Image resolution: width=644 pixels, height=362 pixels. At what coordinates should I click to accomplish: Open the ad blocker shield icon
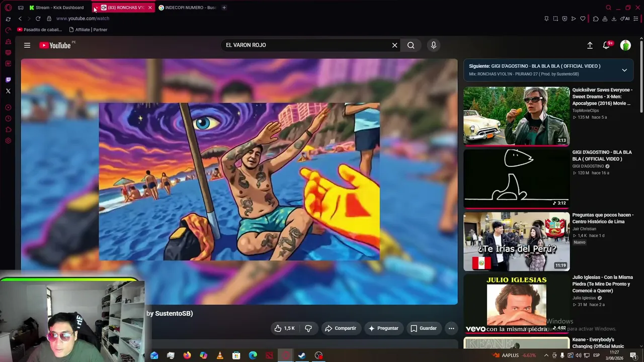[x=565, y=19]
